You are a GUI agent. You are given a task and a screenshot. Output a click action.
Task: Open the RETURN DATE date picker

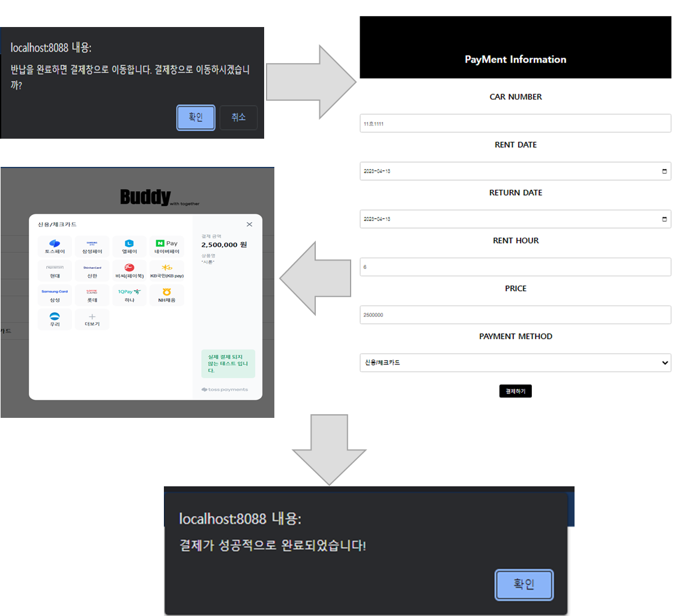click(x=664, y=219)
